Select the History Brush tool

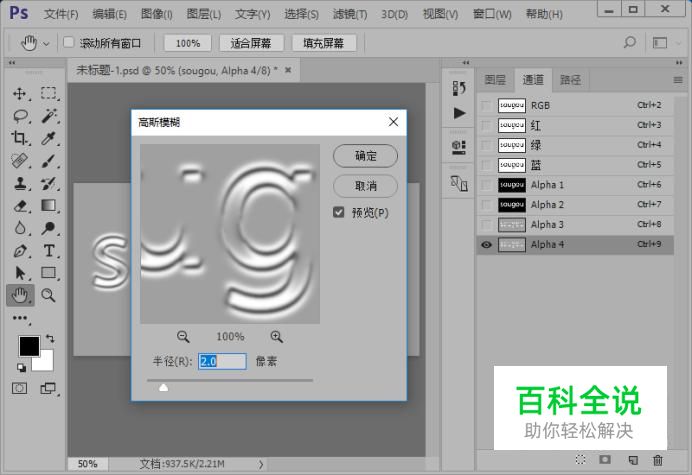click(48, 183)
